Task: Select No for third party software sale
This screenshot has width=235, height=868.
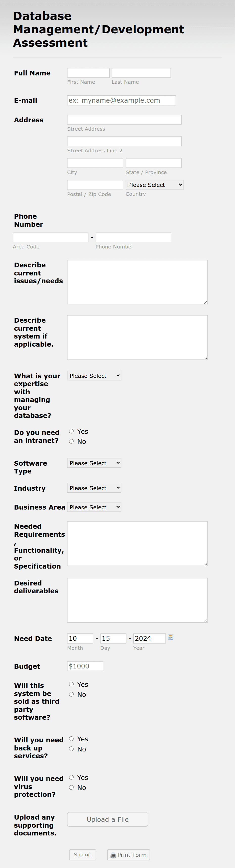Action: tap(71, 694)
